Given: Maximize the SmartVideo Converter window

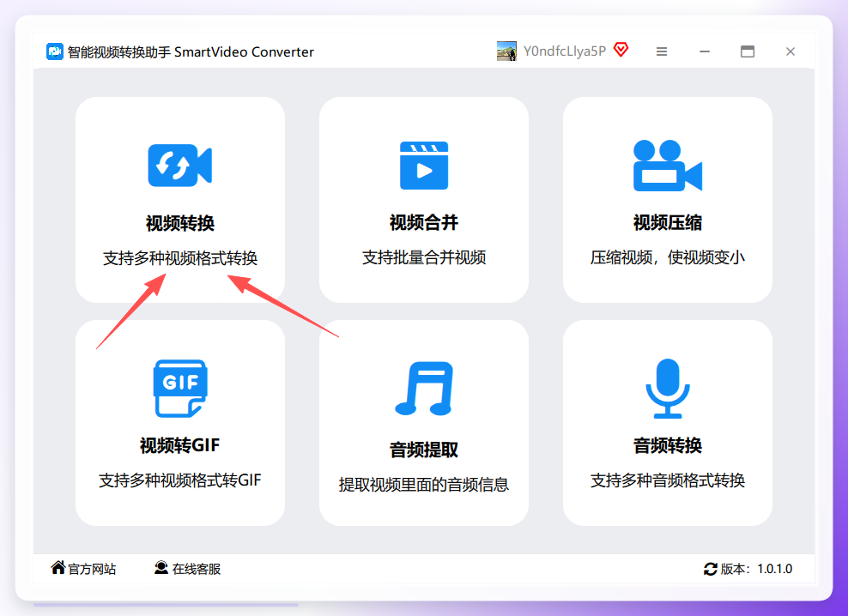Looking at the screenshot, I should 748,52.
